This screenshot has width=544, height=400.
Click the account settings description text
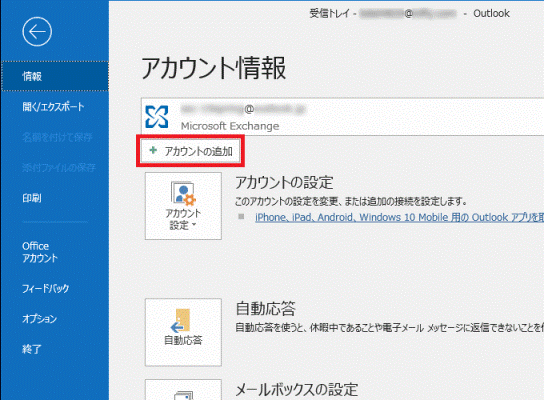click(351, 201)
